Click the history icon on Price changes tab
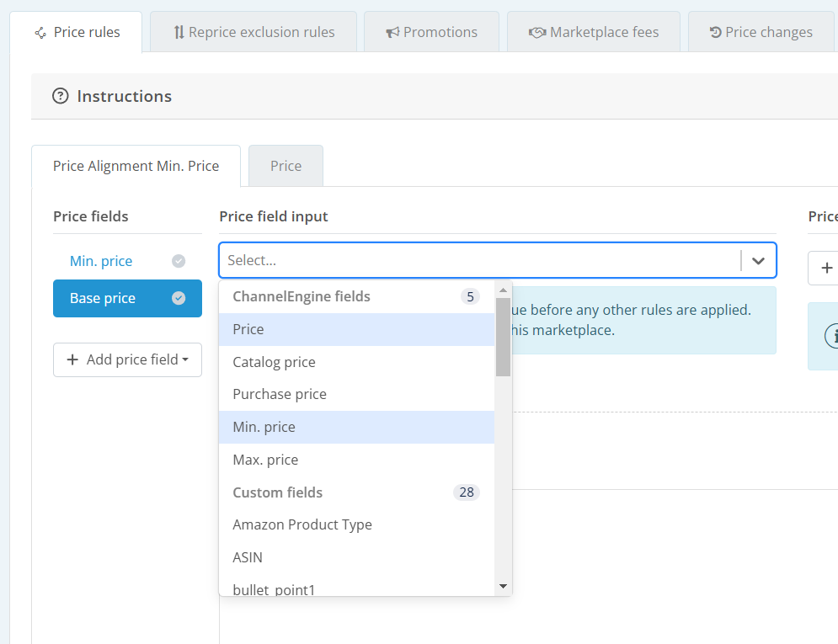This screenshot has height=644, width=838. 715,32
